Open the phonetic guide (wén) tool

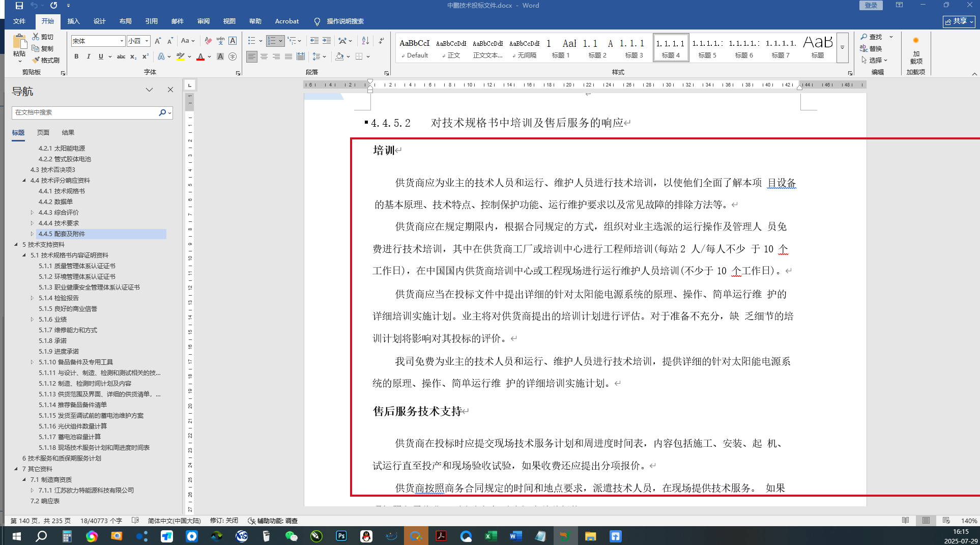pos(220,41)
